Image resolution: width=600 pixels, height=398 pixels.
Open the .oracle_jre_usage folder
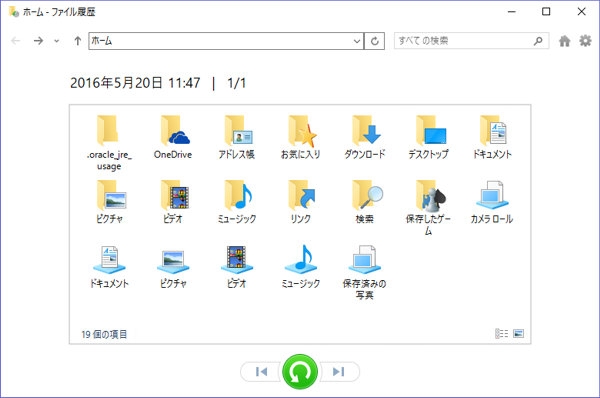[x=109, y=143]
